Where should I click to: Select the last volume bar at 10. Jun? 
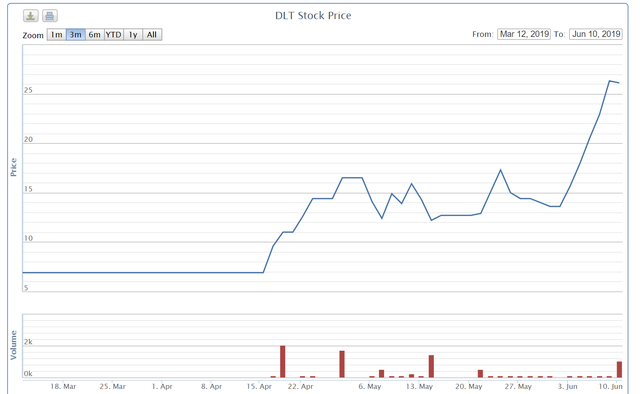pos(619,370)
